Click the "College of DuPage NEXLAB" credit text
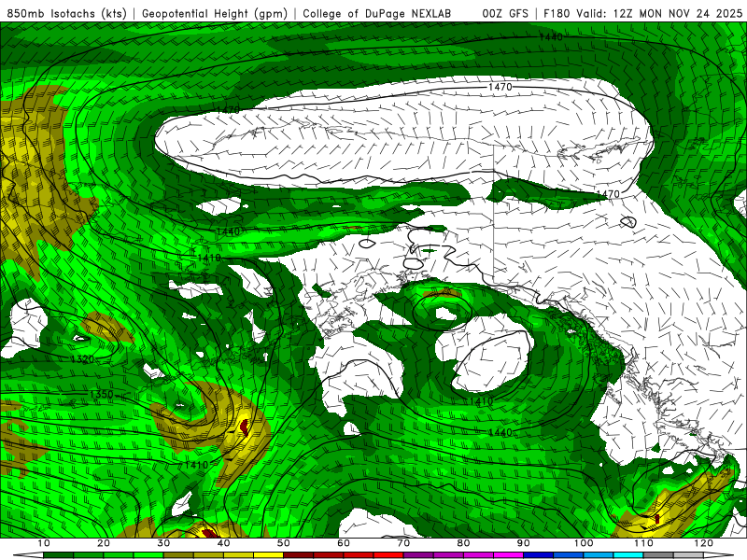The width and height of the screenshot is (747, 560). (x=377, y=14)
